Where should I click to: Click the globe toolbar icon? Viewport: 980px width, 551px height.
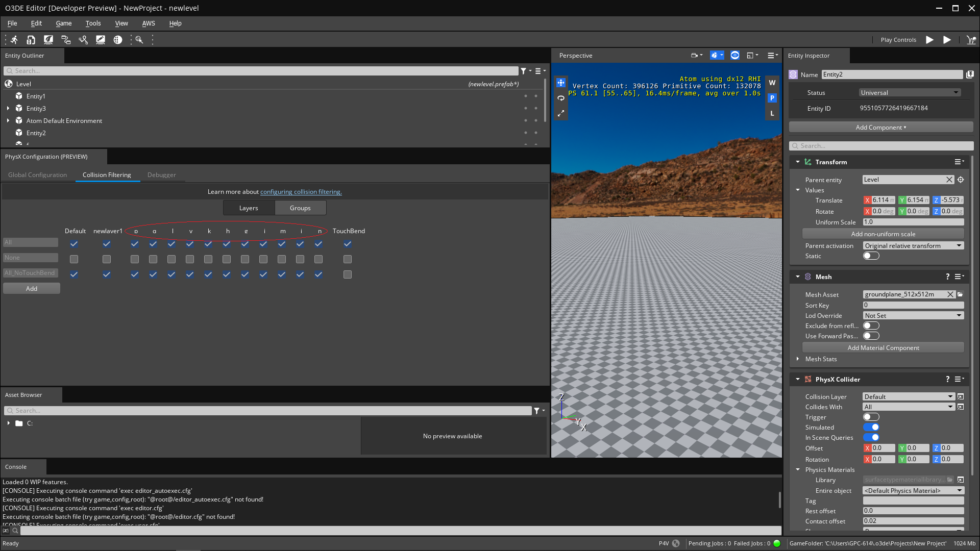click(118, 39)
